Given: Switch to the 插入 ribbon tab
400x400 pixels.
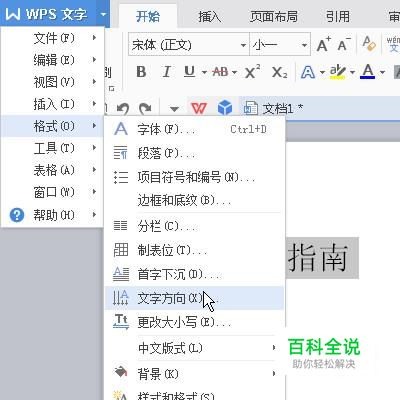Looking at the screenshot, I should [x=210, y=16].
